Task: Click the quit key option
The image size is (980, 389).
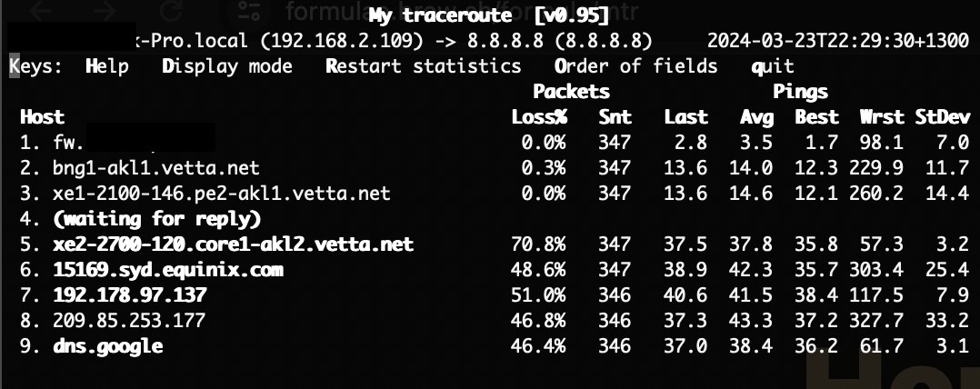Action: 773,66
